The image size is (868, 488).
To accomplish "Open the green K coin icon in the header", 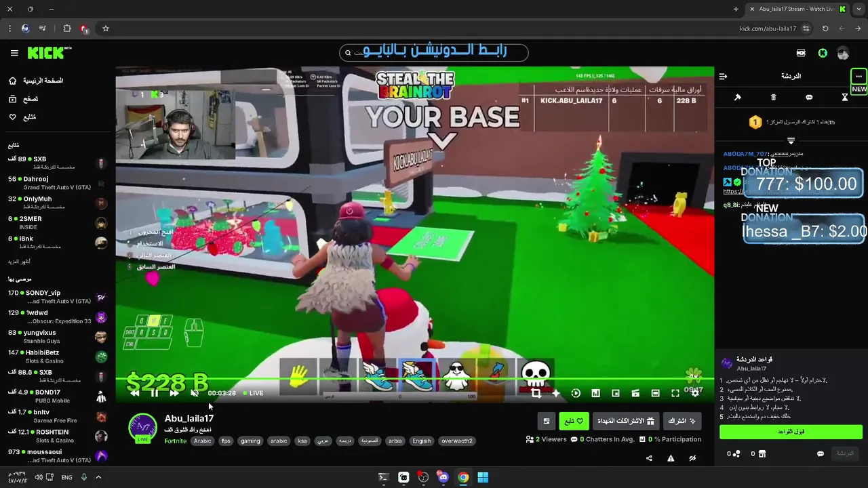I will point(823,53).
